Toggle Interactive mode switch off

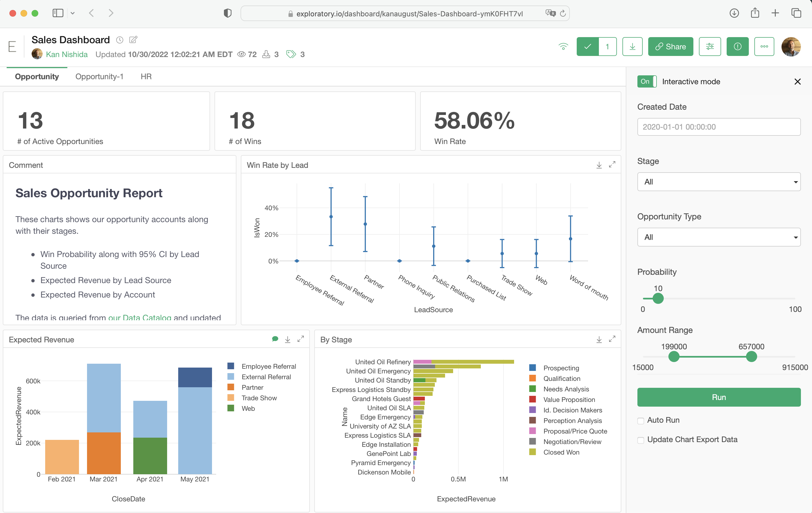point(647,81)
